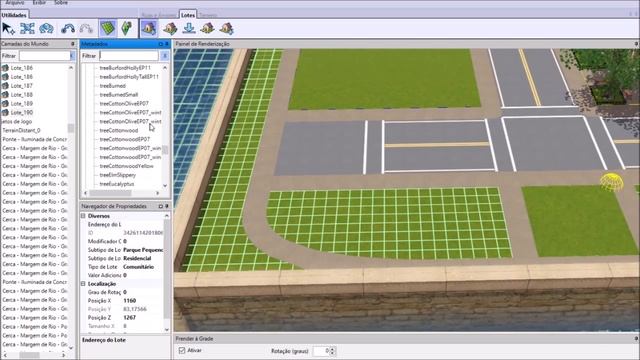Toggle the Ativar snap checkbox
Viewport: 640px width, 360px height.
(182, 350)
